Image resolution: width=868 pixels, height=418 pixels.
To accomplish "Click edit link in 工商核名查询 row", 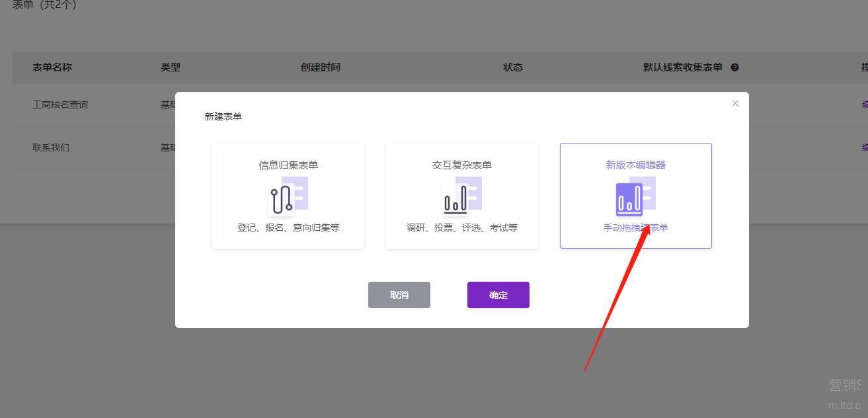I will click(864, 104).
